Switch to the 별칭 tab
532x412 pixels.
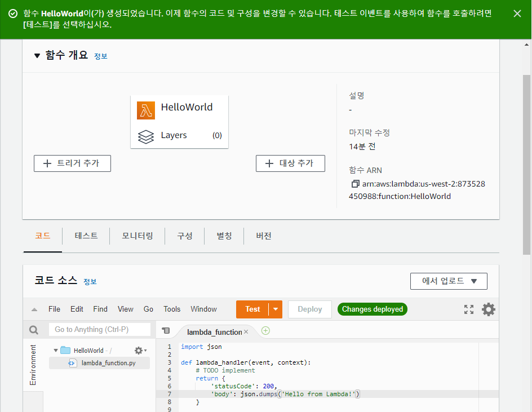[x=224, y=236]
